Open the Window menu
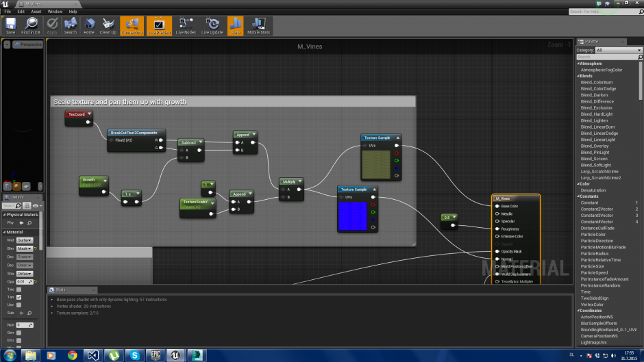 [x=55, y=12]
